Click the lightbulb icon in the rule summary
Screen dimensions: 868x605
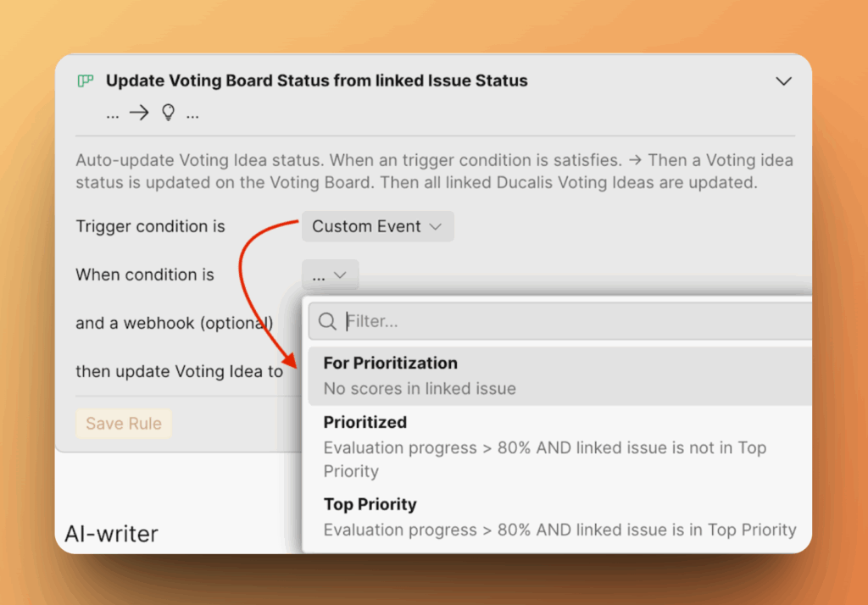167,112
